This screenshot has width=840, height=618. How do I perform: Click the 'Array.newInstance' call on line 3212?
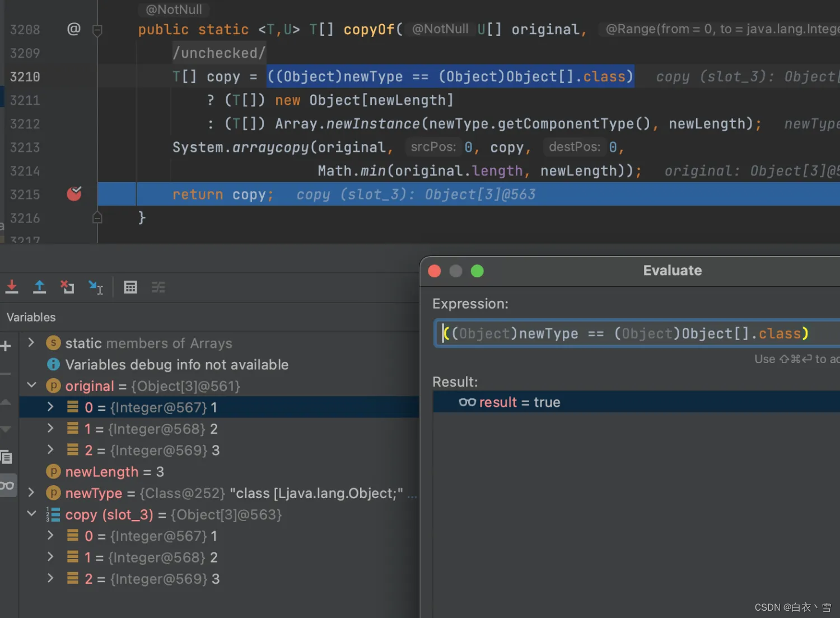click(x=347, y=124)
